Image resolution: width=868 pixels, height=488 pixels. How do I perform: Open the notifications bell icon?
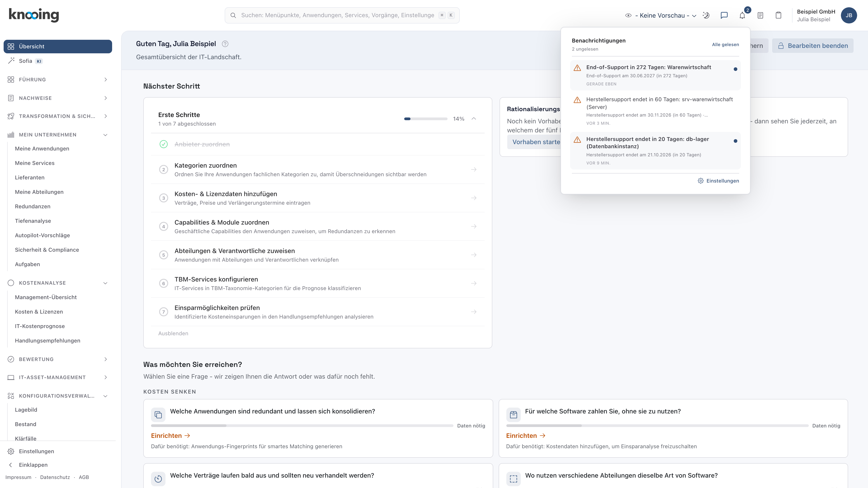tap(742, 15)
